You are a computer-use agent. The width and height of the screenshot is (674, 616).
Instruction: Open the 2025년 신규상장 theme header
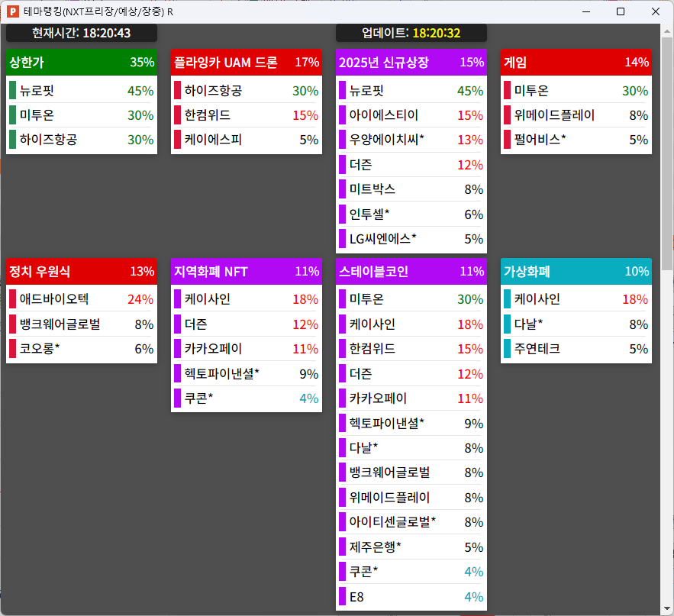[411, 63]
